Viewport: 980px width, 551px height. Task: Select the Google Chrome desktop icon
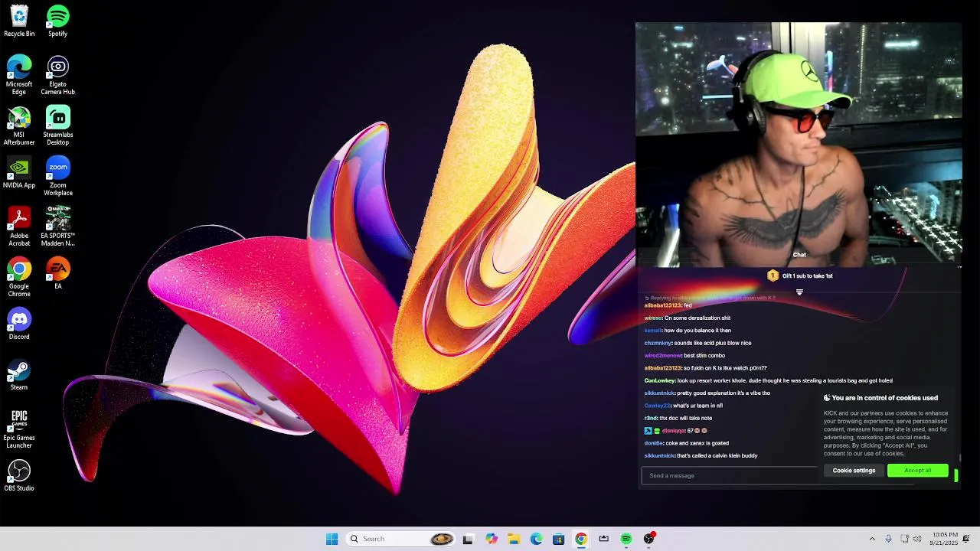pos(19,277)
